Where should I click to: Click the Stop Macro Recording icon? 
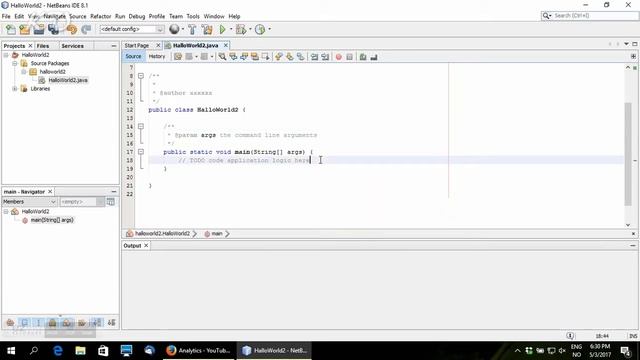[349, 57]
